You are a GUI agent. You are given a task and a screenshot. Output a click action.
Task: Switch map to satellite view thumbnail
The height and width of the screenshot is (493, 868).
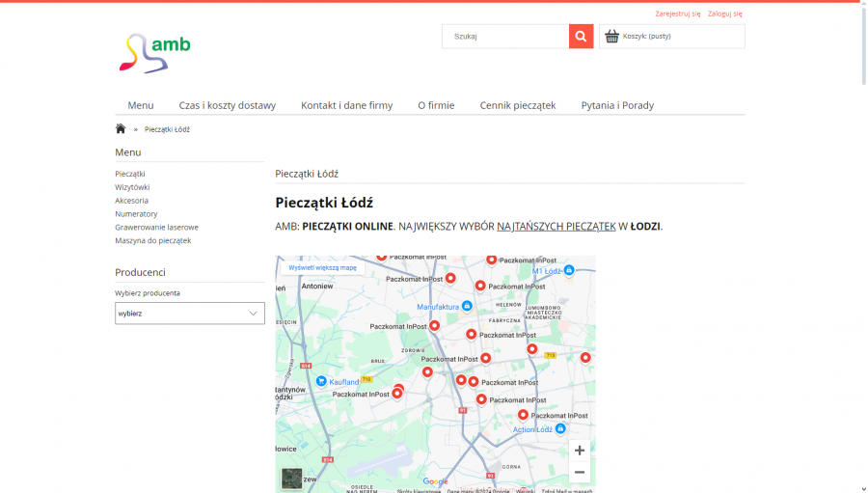click(291, 478)
